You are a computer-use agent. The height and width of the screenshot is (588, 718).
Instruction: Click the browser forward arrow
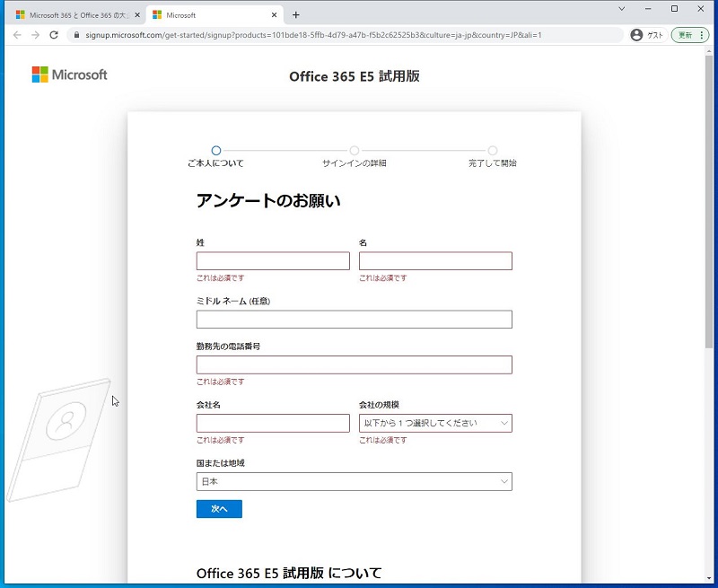[36, 35]
